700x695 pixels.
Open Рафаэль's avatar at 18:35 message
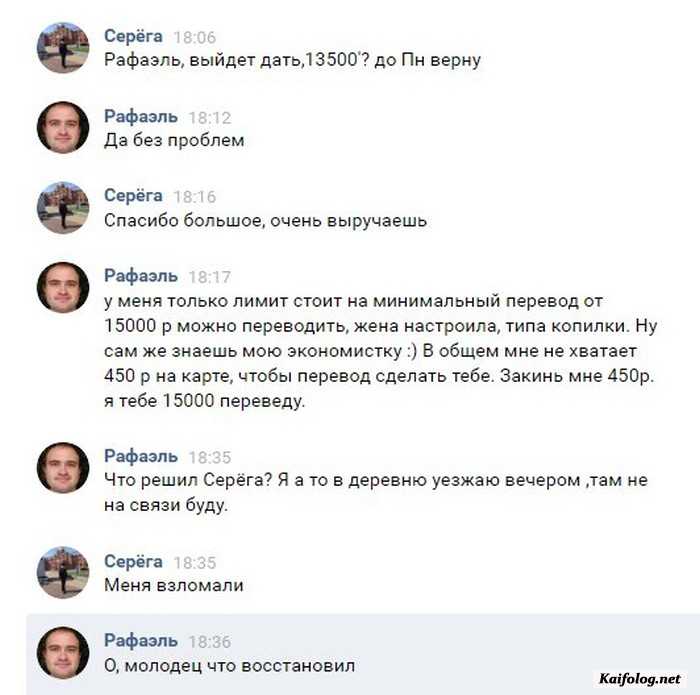click(x=63, y=468)
